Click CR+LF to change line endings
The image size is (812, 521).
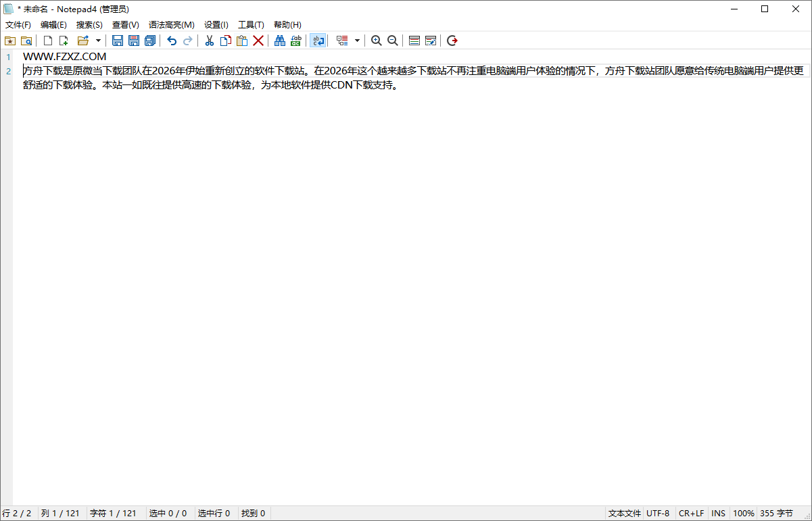(691, 513)
